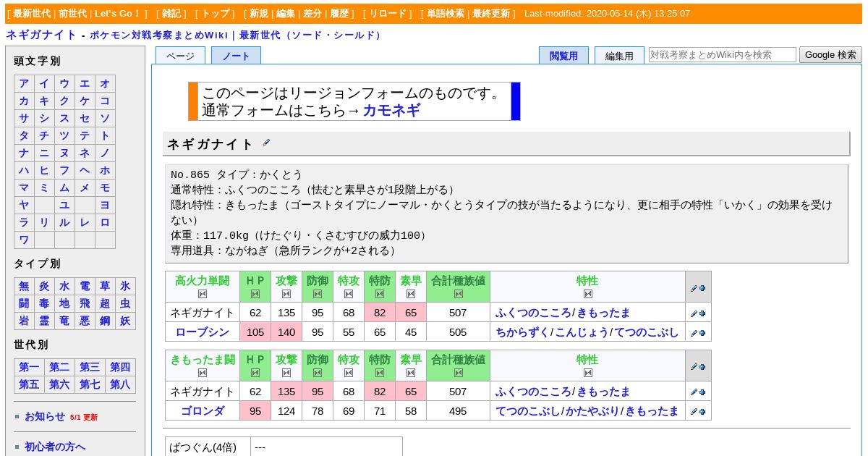Open the 初心者の方へ sidebar link
Screen dimensions: 868x456
(x=55, y=447)
